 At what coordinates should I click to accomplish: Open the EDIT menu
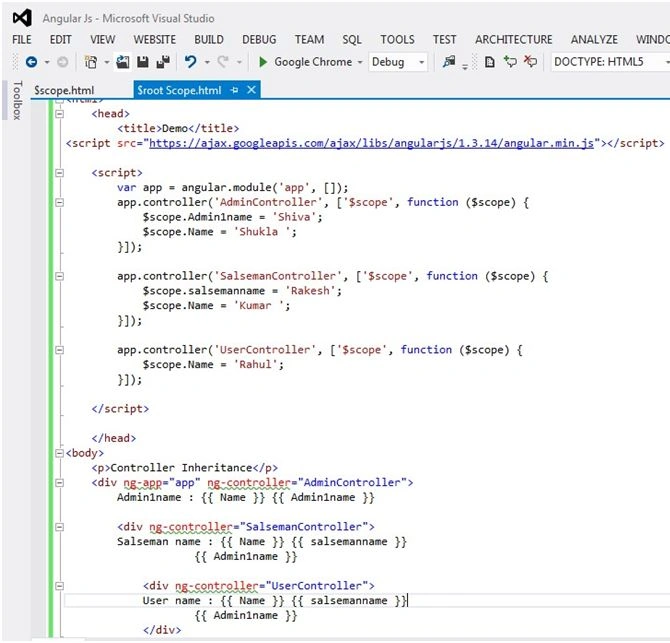pyautogui.click(x=60, y=40)
